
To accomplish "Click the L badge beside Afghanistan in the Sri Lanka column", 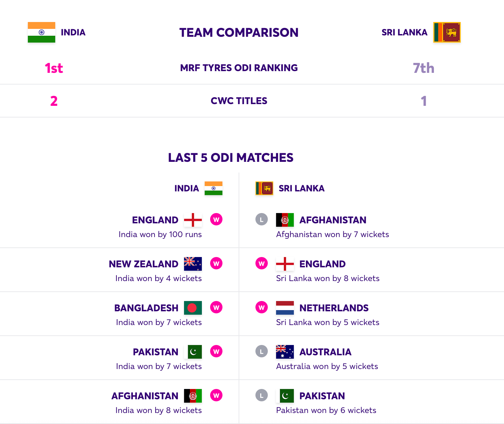I will point(262,219).
